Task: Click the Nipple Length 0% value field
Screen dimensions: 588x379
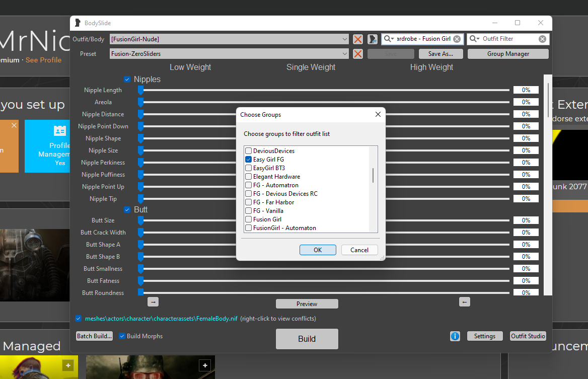Action: [x=526, y=90]
